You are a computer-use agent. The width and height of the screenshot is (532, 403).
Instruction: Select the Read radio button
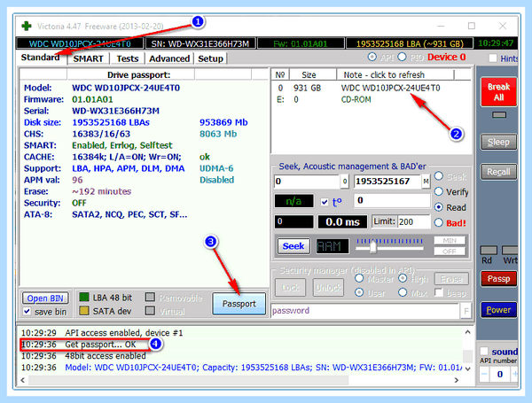coord(439,206)
